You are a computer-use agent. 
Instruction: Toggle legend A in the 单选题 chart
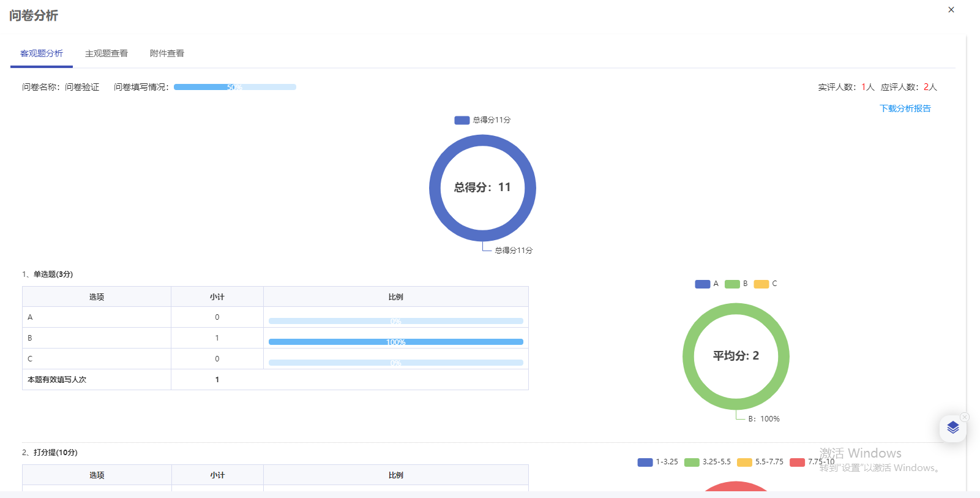pos(703,284)
